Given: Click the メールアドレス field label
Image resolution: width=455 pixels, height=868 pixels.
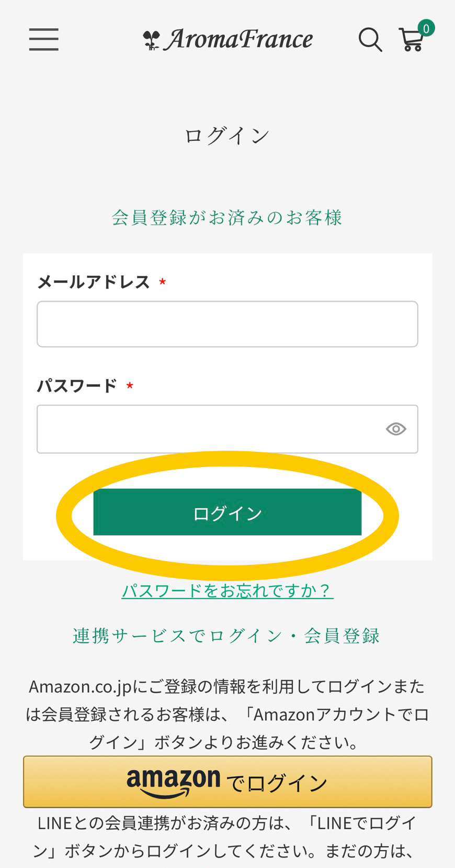Looking at the screenshot, I should [94, 283].
